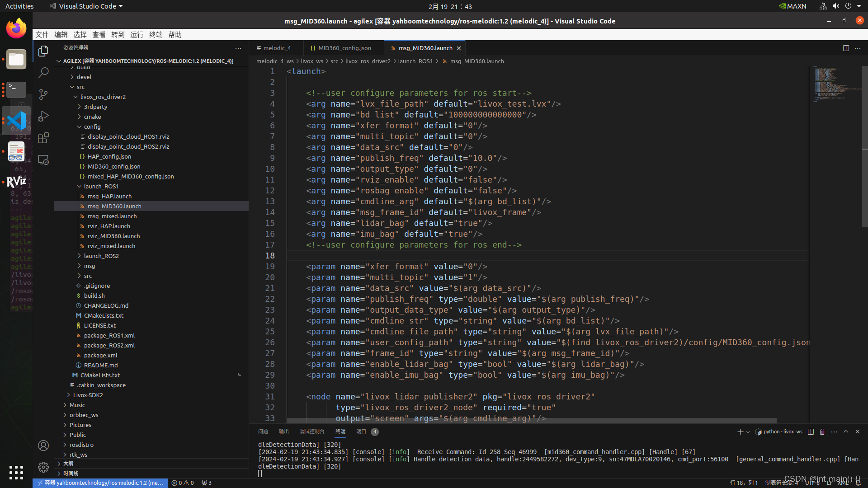
Task: Open build.sh file
Action: click(x=94, y=296)
